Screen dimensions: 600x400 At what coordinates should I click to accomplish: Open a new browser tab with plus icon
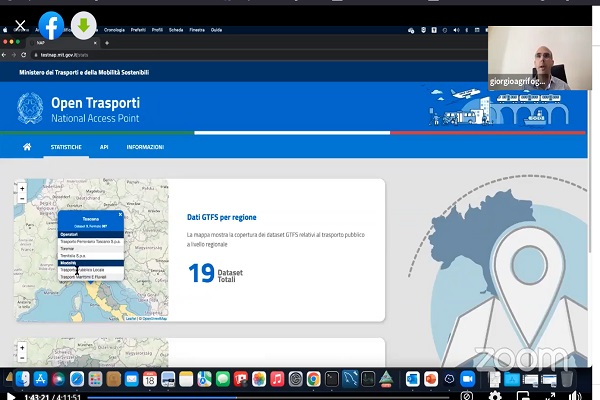(x=107, y=43)
